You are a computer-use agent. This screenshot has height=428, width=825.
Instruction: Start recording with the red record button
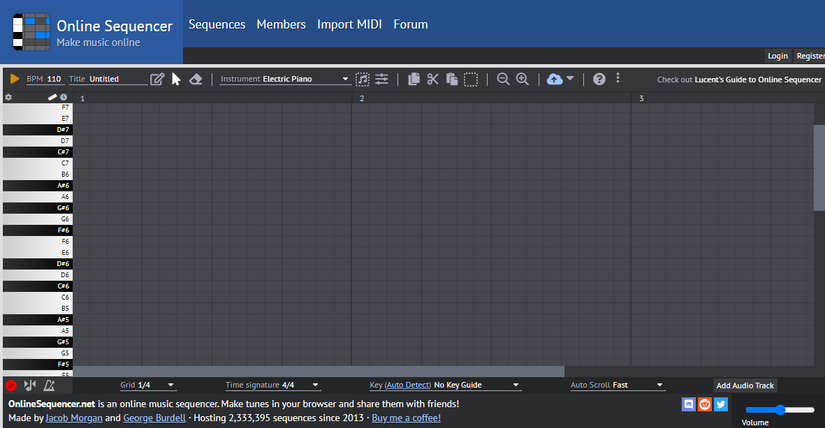[11, 385]
